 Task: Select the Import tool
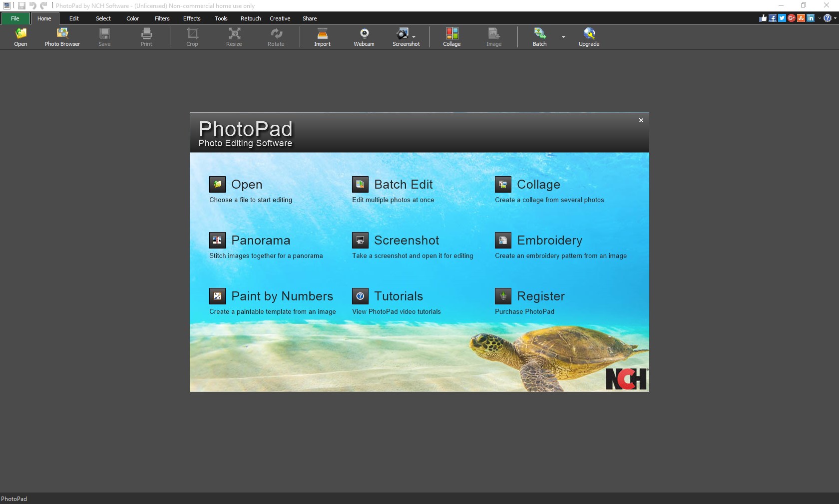click(322, 36)
